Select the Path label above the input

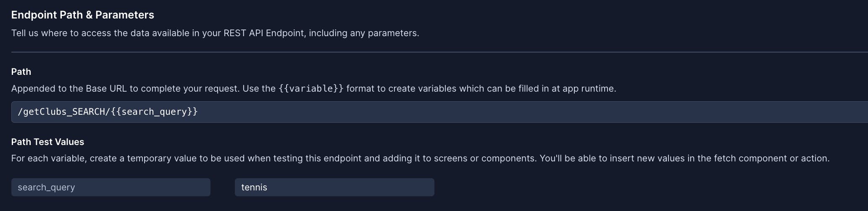(x=21, y=72)
